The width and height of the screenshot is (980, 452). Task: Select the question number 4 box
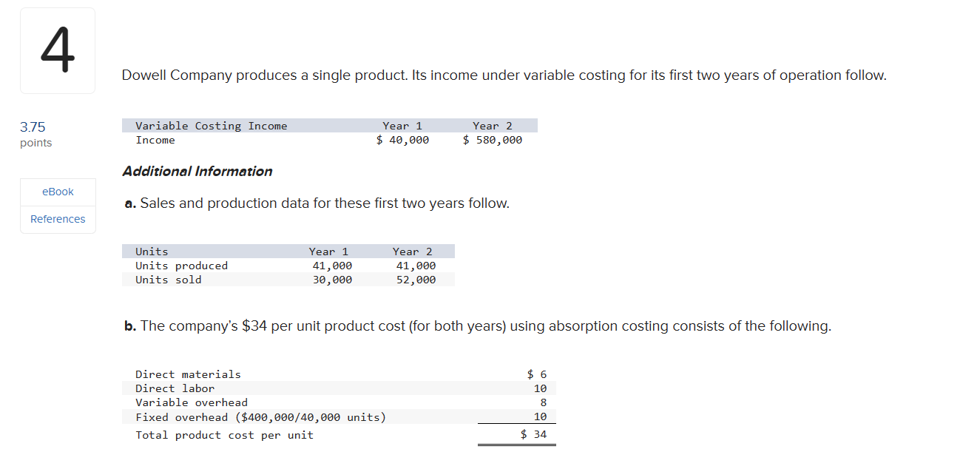tap(58, 50)
